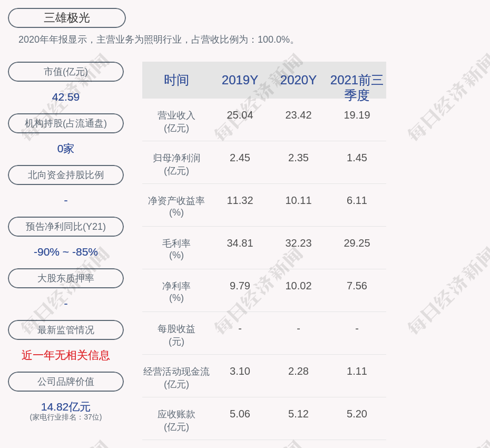Click the institutional holding value 0家

pyautogui.click(x=66, y=149)
